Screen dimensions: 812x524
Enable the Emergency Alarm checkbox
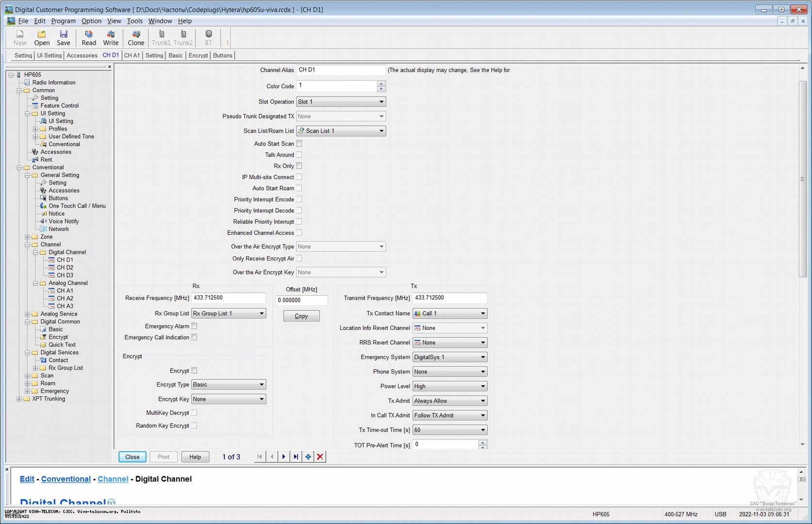click(x=194, y=326)
